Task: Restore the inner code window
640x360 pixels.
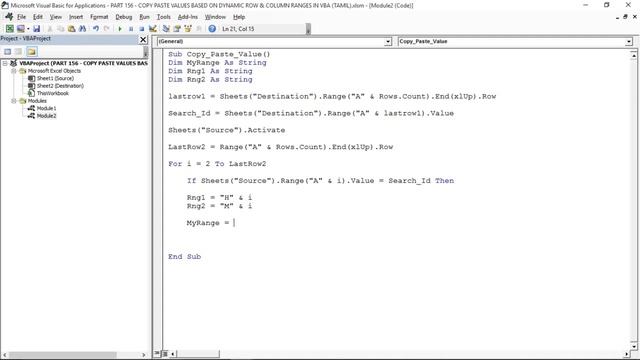Action: click(625, 17)
